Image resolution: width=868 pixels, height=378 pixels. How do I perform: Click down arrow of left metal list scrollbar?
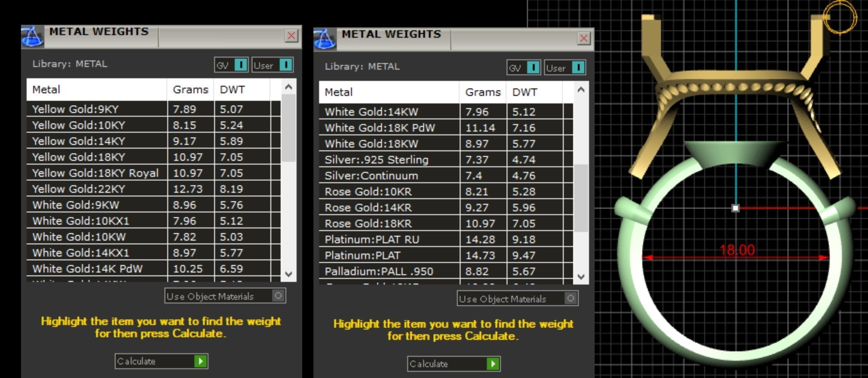pyautogui.click(x=288, y=274)
